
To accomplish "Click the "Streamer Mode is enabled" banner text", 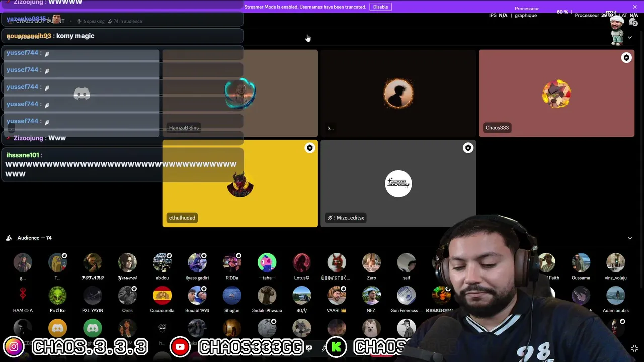I will coord(305,7).
